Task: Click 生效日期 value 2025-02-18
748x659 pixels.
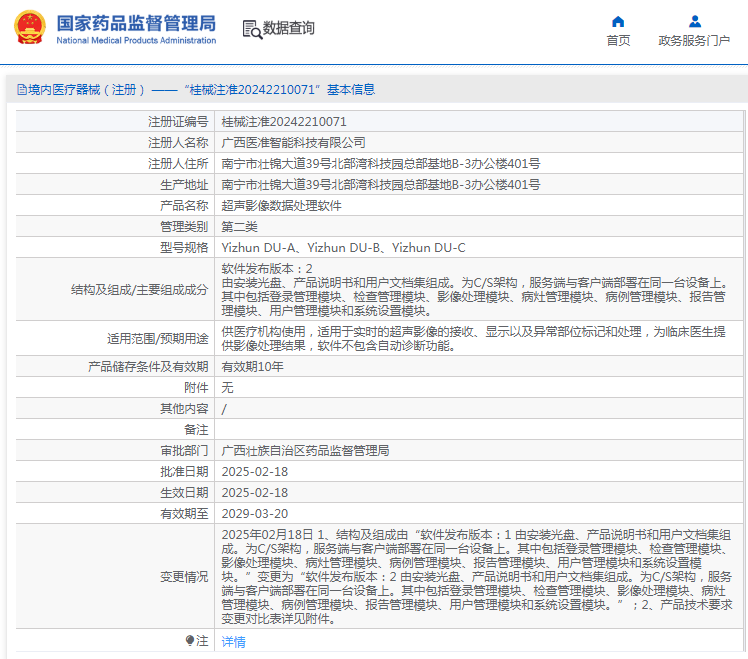Action: (x=255, y=492)
